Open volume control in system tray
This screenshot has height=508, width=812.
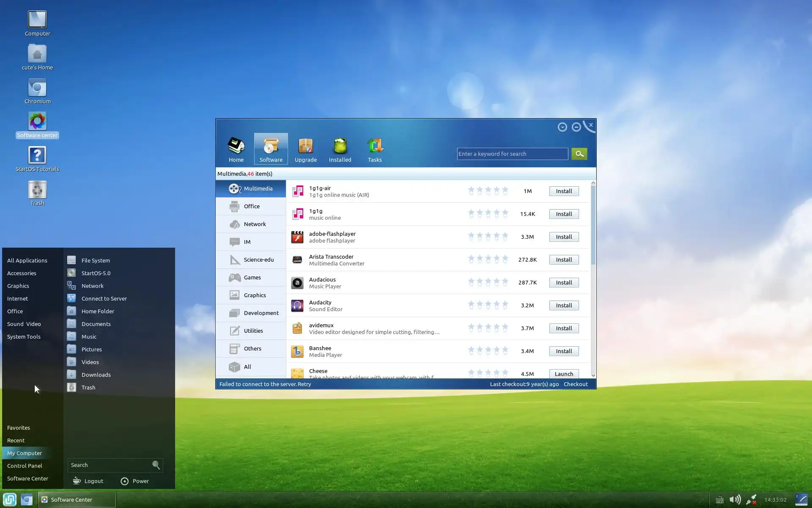point(735,500)
